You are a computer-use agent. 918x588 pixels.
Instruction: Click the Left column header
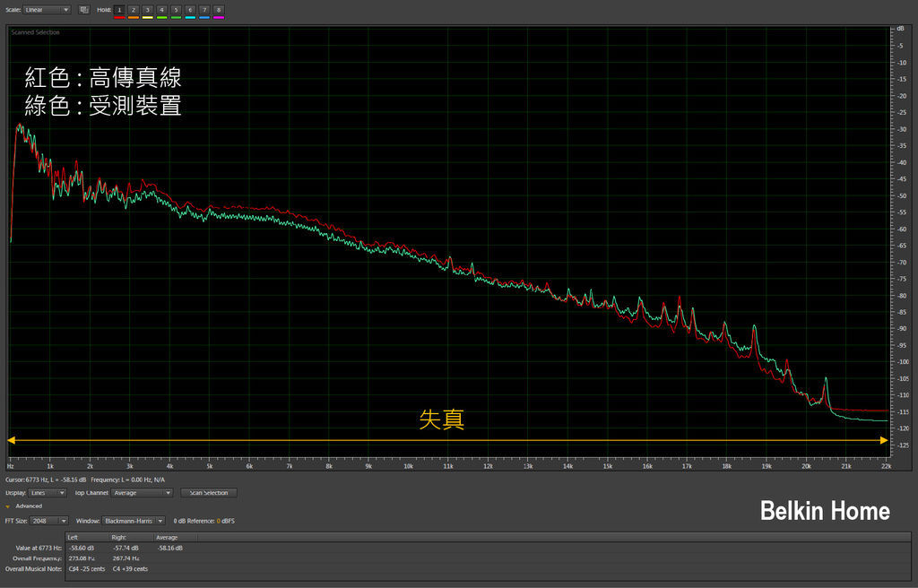pos(74,537)
